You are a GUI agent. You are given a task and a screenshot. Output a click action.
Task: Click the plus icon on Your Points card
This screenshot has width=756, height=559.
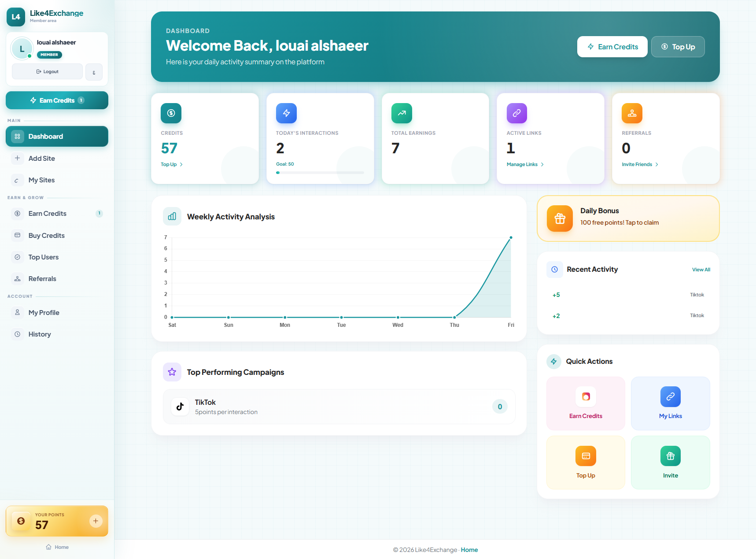[x=96, y=521]
